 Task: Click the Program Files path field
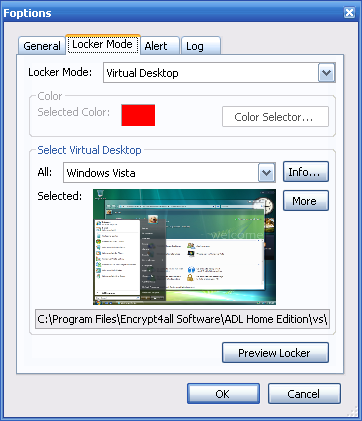click(182, 319)
